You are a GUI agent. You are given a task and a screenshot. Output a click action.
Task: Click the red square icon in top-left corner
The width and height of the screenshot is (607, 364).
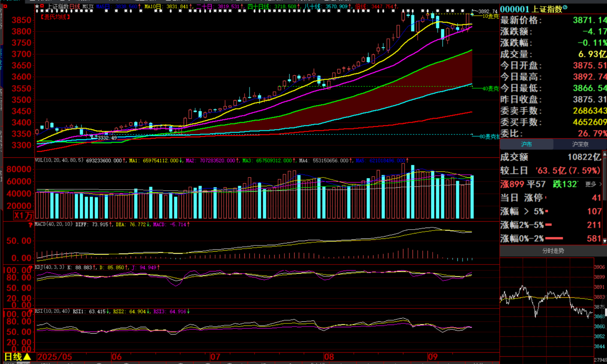[x=5, y=6]
